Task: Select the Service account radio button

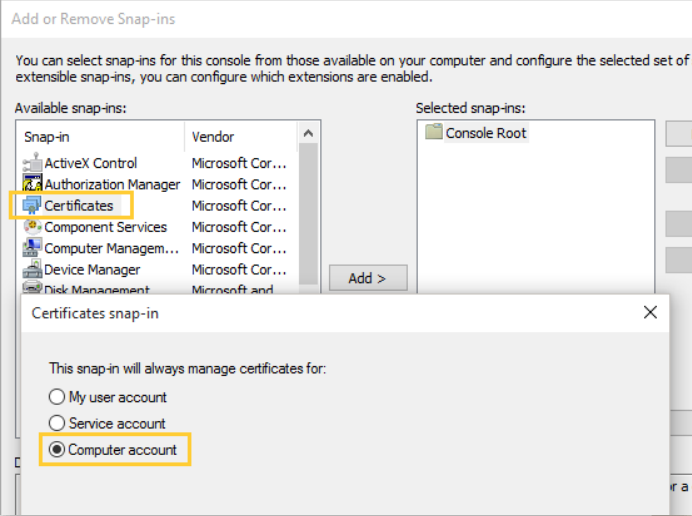Action: (x=57, y=424)
